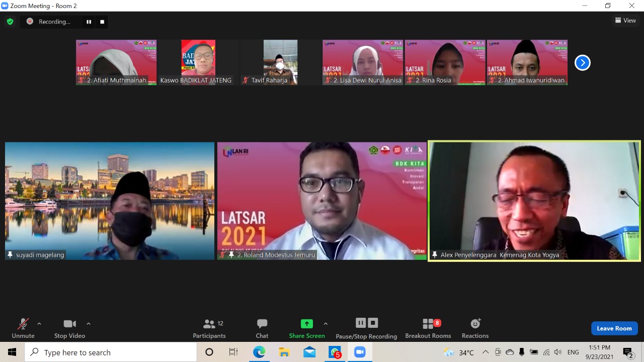Viewport: 644px width, 362px height.
Task: Select Afiati Muthmainah's video thumbnail
Action: [x=116, y=62]
